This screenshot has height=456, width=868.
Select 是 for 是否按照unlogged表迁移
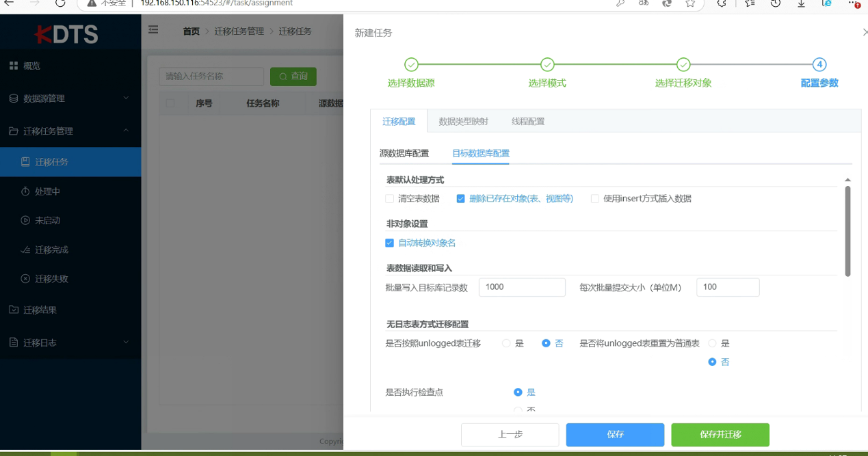pos(507,343)
